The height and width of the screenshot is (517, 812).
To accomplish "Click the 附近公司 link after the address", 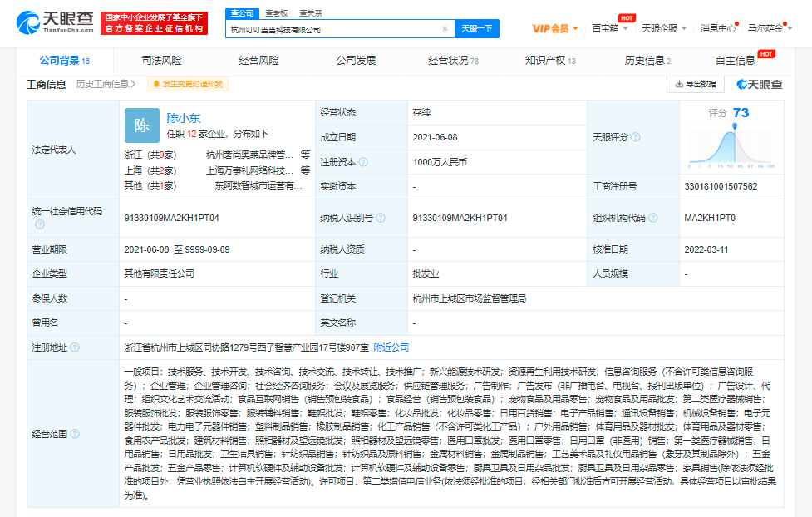I will (x=391, y=347).
